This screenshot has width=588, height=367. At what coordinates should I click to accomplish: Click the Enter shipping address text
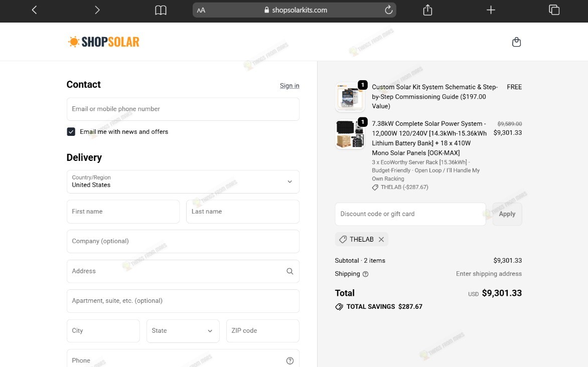click(x=489, y=274)
